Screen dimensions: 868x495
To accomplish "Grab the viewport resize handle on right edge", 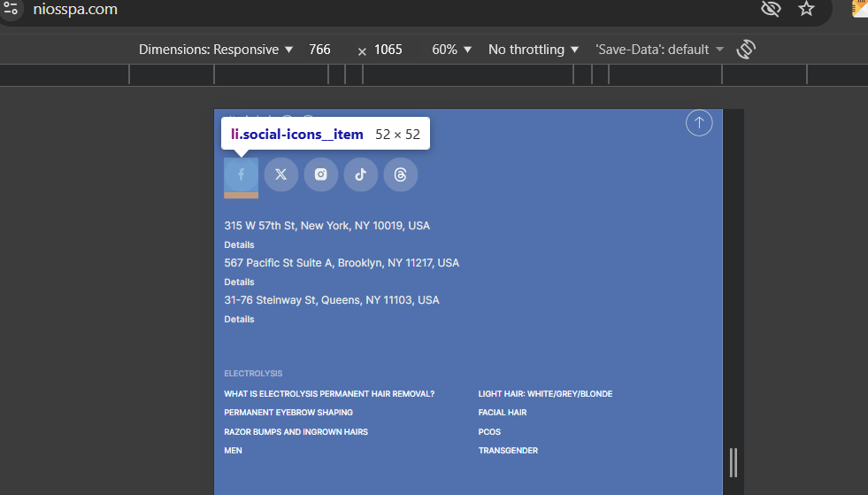I will pos(733,462).
